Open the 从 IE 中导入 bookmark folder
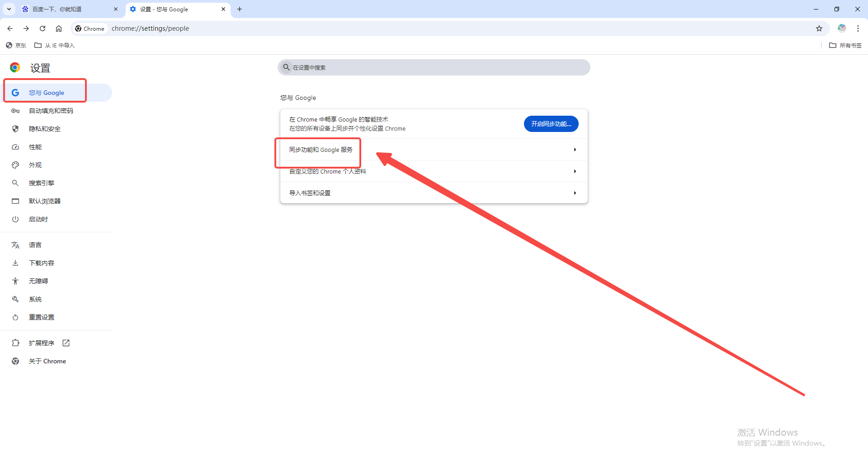 [54, 45]
